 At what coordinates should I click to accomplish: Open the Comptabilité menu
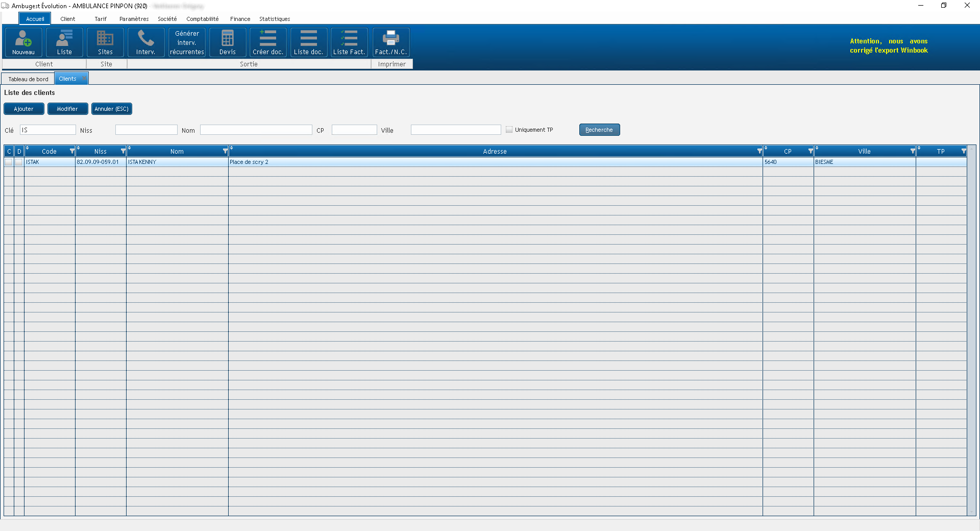202,19
